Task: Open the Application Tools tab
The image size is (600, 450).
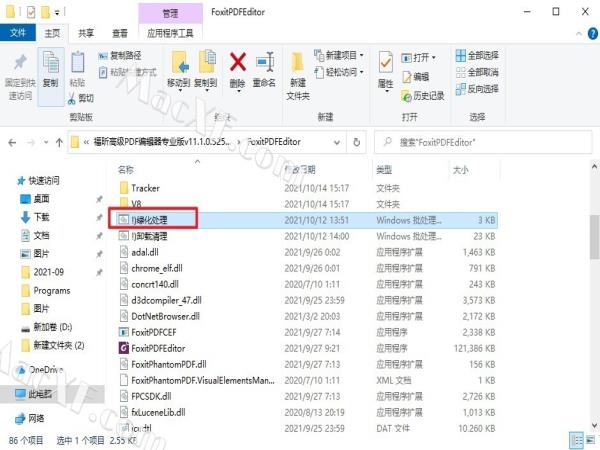Action: coord(170,33)
